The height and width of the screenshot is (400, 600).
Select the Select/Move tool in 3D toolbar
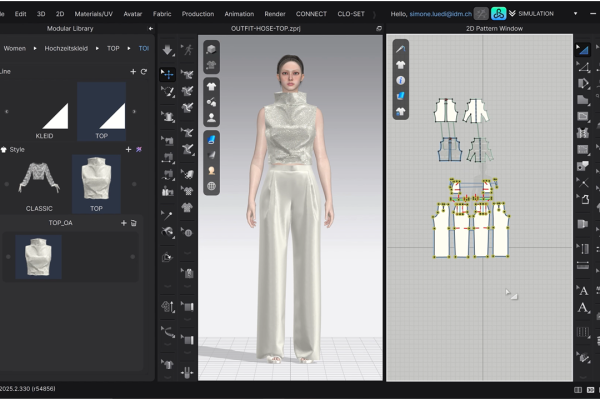point(167,74)
